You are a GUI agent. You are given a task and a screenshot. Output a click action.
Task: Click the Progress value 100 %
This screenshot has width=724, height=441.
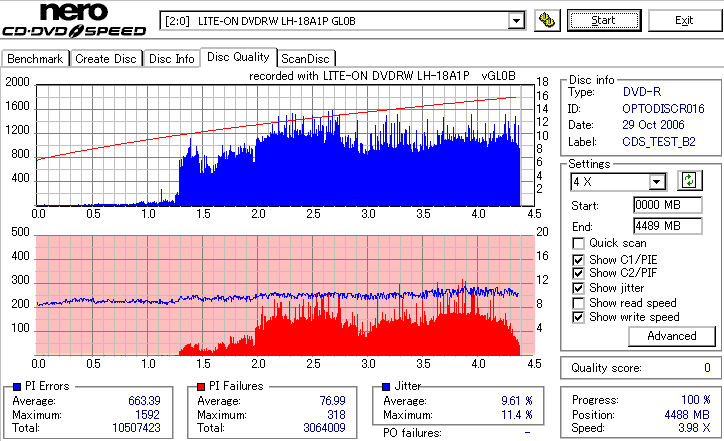click(695, 400)
